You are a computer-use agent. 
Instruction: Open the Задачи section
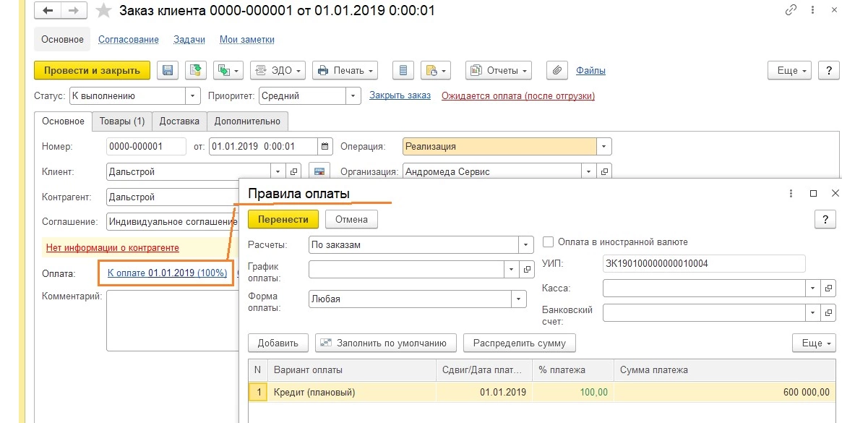(189, 40)
